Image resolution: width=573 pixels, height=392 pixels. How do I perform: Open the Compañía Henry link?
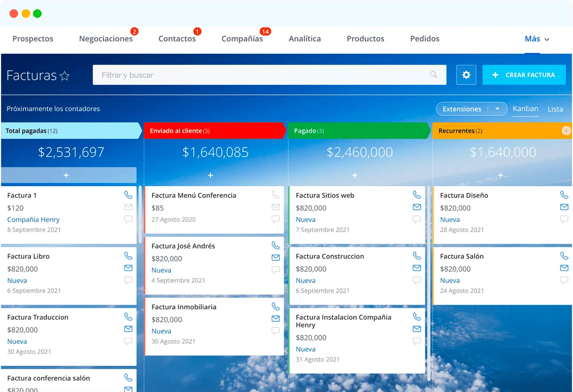[x=33, y=220]
